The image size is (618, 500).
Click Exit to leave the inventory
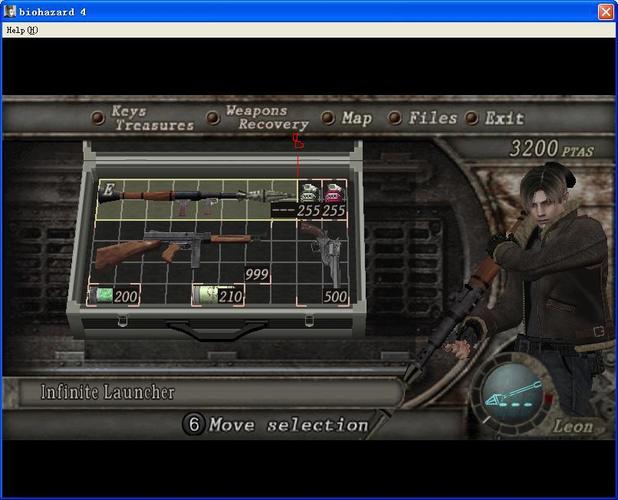tap(504, 118)
